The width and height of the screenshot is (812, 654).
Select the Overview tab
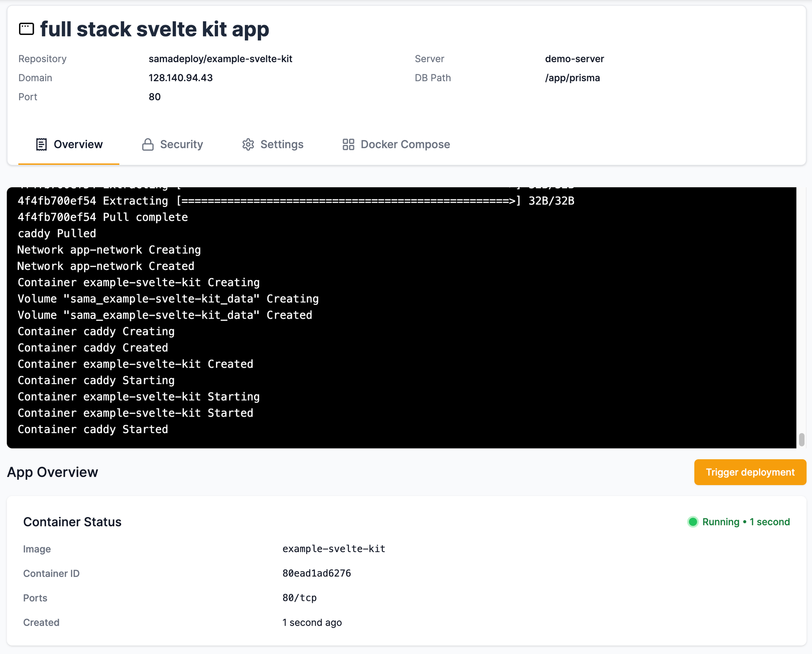pyautogui.click(x=78, y=145)
